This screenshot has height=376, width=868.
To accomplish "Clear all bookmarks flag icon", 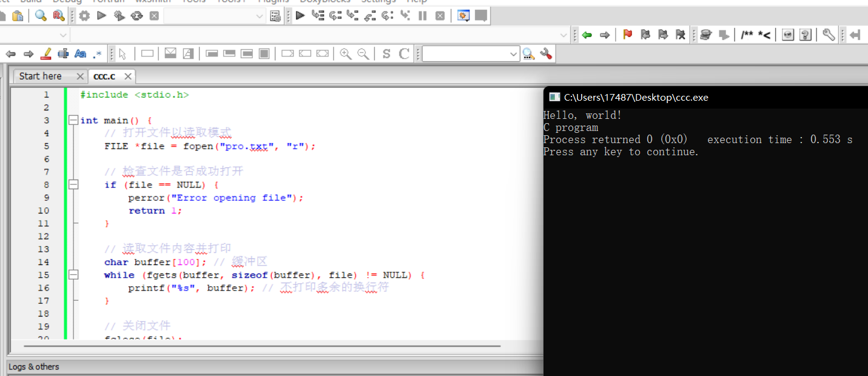I will click(x=681, y=35).
